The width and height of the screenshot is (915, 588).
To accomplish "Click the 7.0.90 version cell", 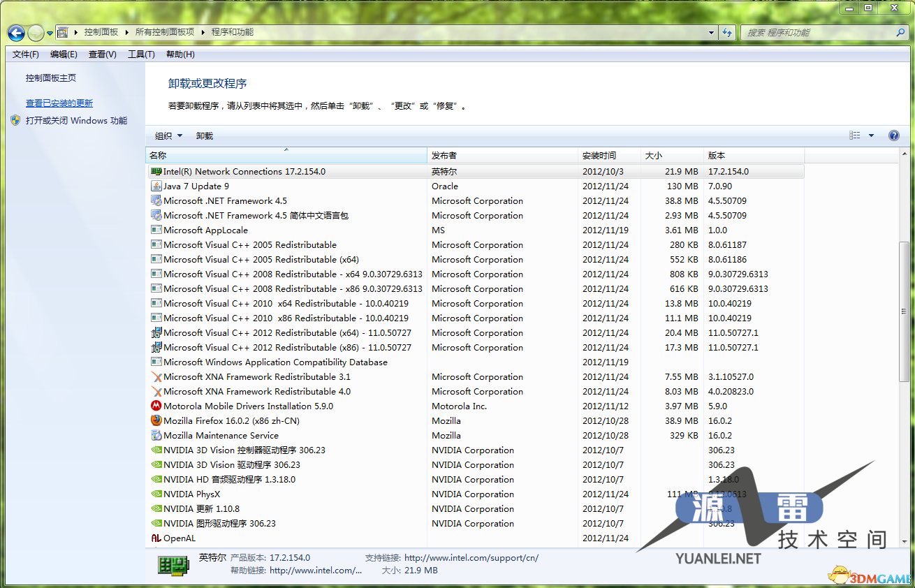I will point(720,186).
